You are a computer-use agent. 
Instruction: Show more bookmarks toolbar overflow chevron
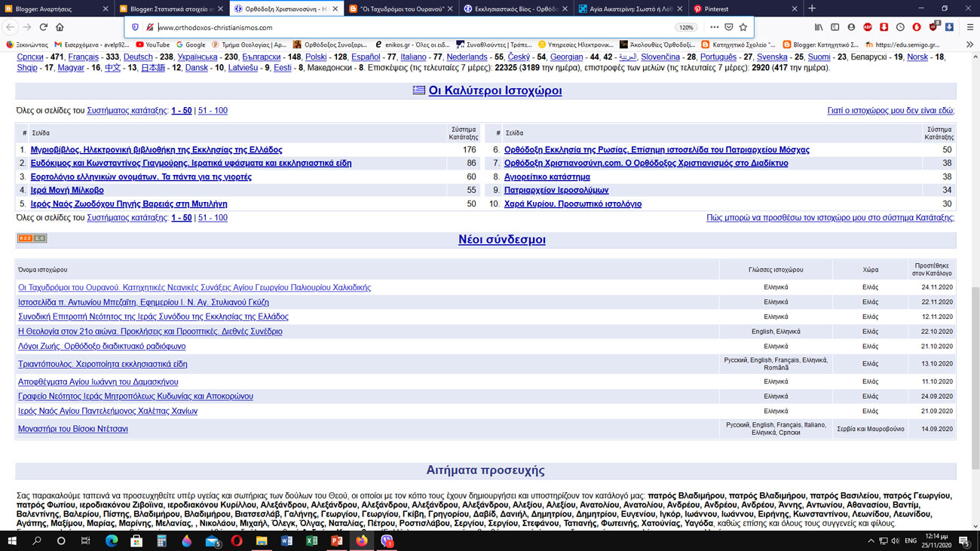969,44
